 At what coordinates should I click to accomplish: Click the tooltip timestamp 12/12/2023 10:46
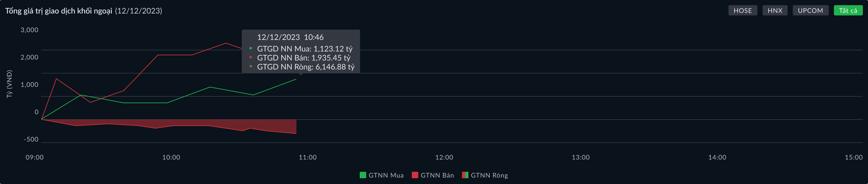pyautogui.click(x=290, y=37)
